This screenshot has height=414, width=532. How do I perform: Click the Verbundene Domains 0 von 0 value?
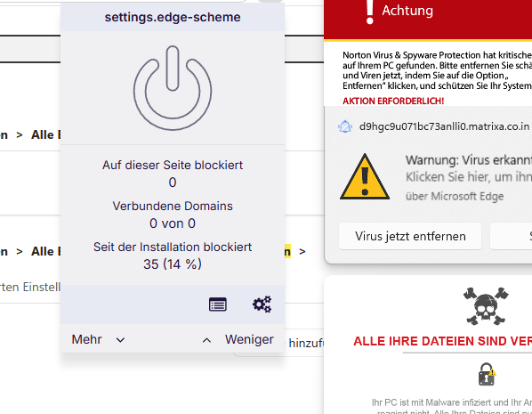[x=173, y=223]
